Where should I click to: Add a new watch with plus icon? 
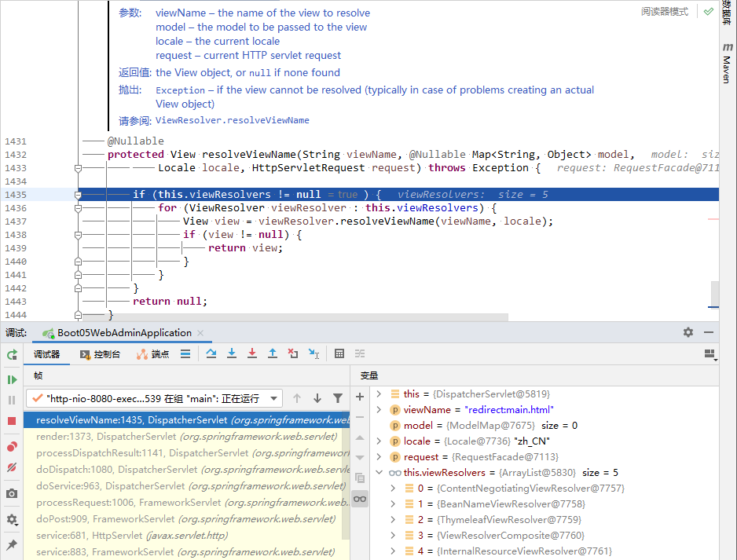click(360, 397)
